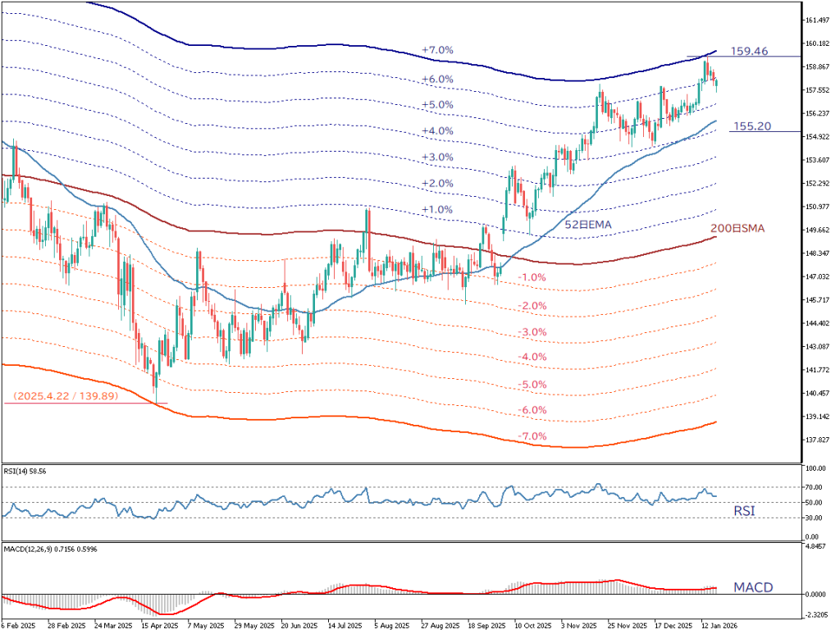Select the 200日SMA line label
840x634 pixels.
738,229
